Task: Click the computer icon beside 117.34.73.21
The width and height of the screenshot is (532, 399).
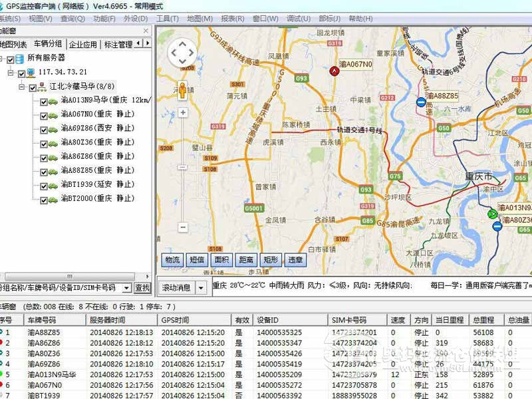Action: pos(31,72)
